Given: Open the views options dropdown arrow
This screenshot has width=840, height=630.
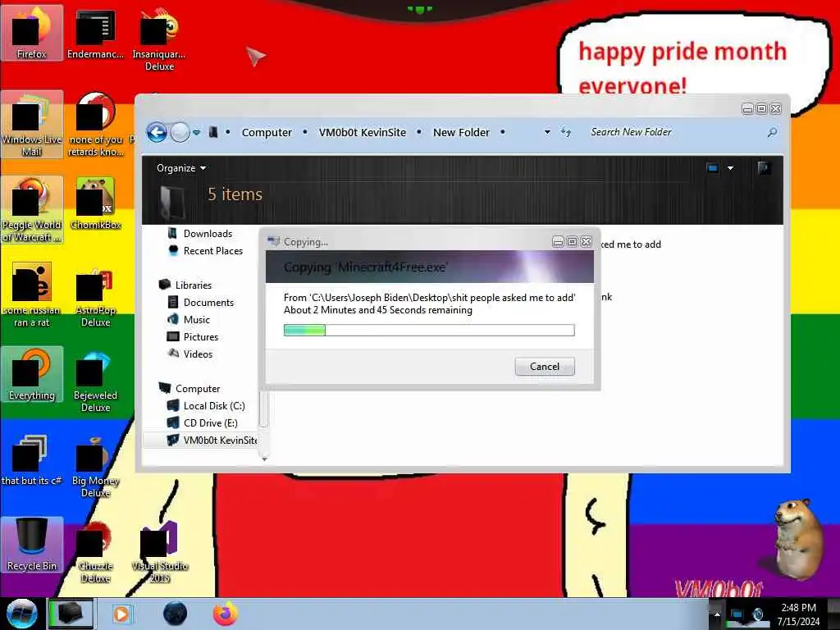Looking at the screenshot, I should click(730, 168).
